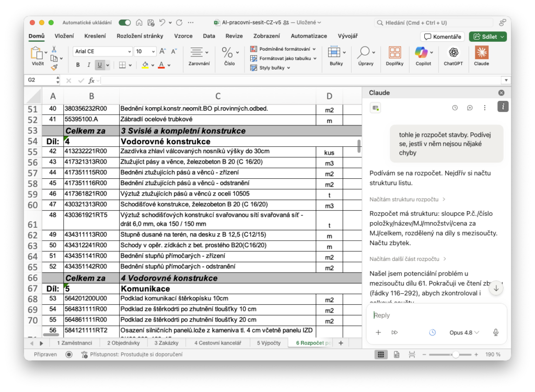Click Přístupnost: Prostudujte si doporučení status

click(132, 354)
